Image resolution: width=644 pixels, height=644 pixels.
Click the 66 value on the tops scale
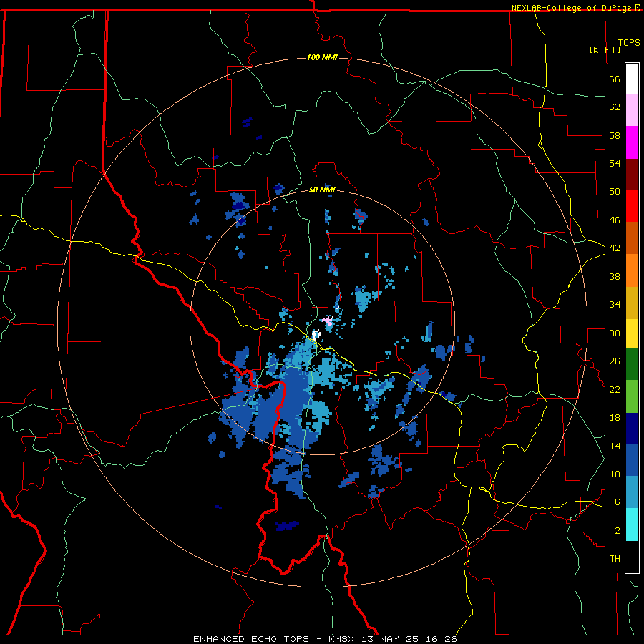coord(615,79)
